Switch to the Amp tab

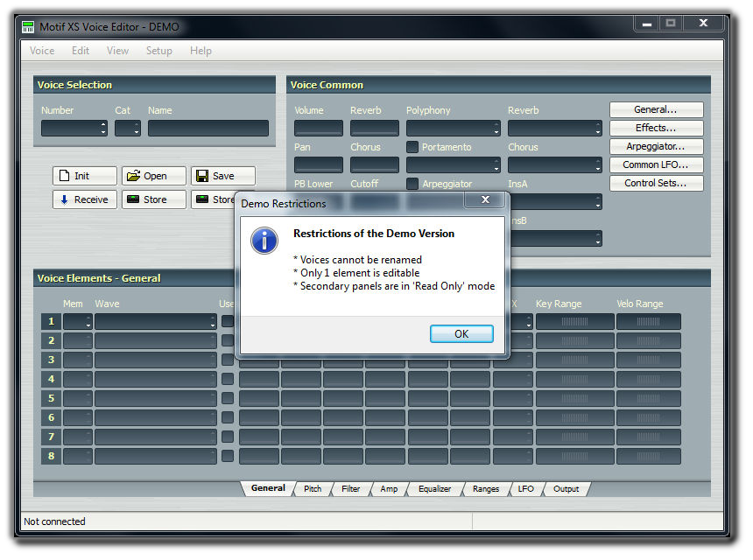(389, 488)
